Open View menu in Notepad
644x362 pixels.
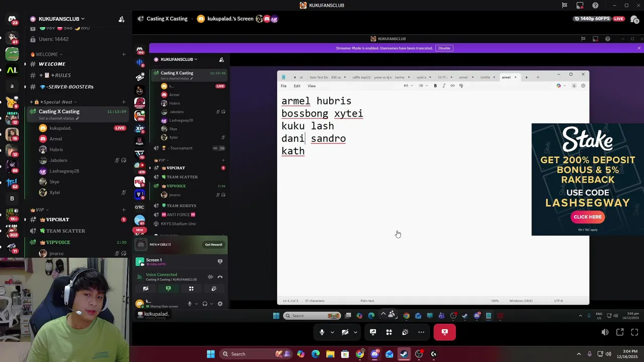(x=312, y=86)
